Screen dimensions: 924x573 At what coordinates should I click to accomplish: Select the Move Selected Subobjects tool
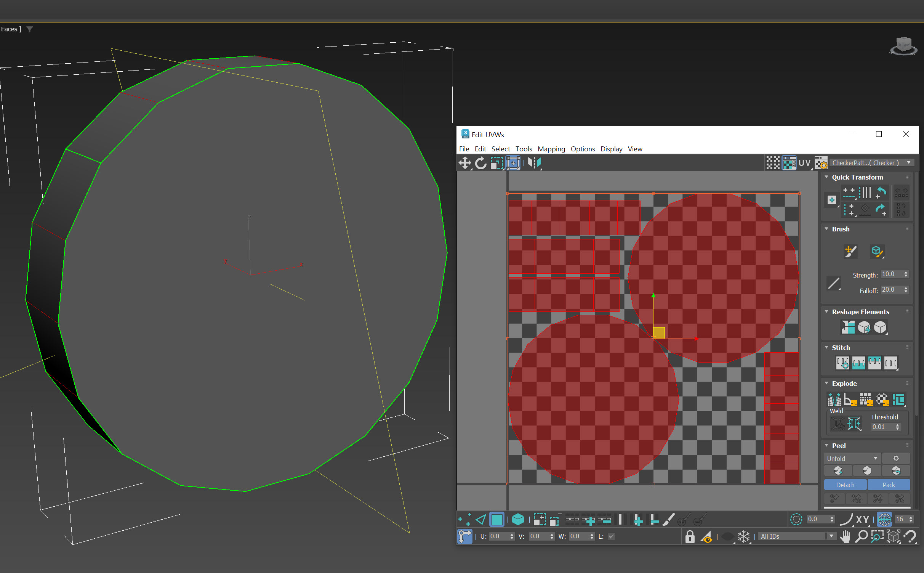tap(464, 163)
